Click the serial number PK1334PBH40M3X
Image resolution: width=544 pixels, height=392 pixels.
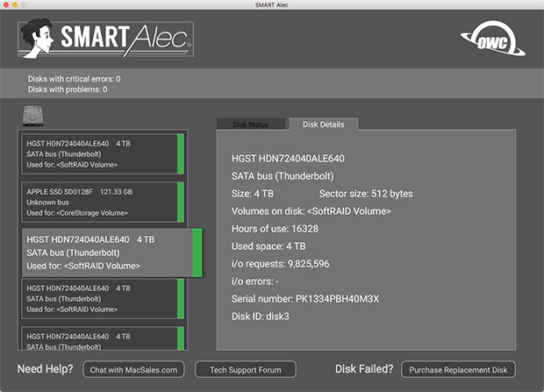tap(337, 299)
